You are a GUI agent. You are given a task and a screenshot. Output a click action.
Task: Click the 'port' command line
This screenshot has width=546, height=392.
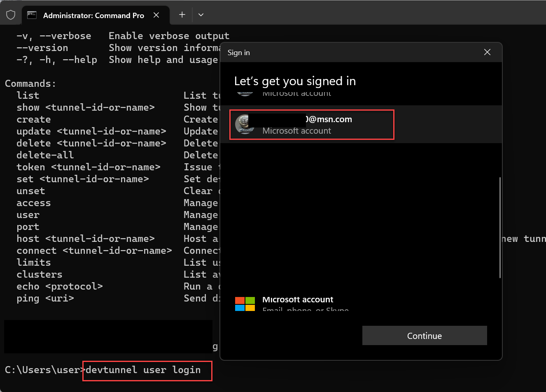pyautogui.click(x=28, y=227)
